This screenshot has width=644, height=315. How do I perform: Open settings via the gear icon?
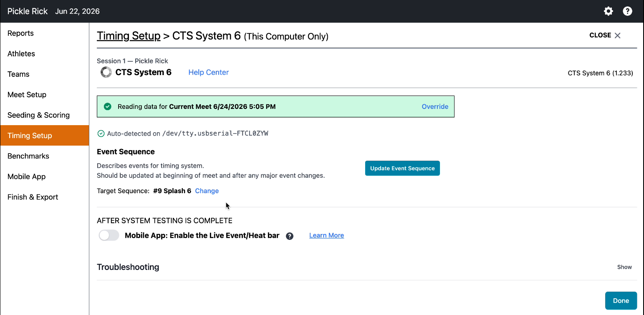pos(609,11)
